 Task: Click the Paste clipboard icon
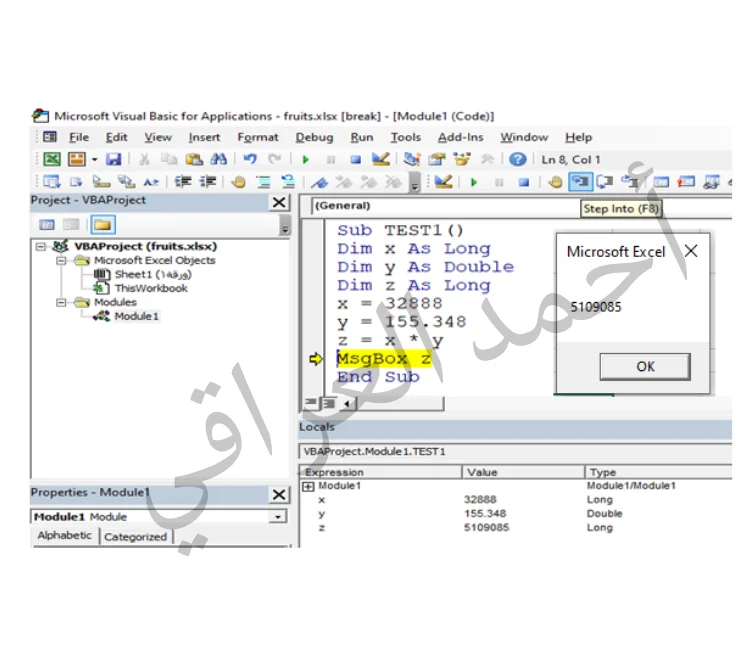click(x=194, y=159)
